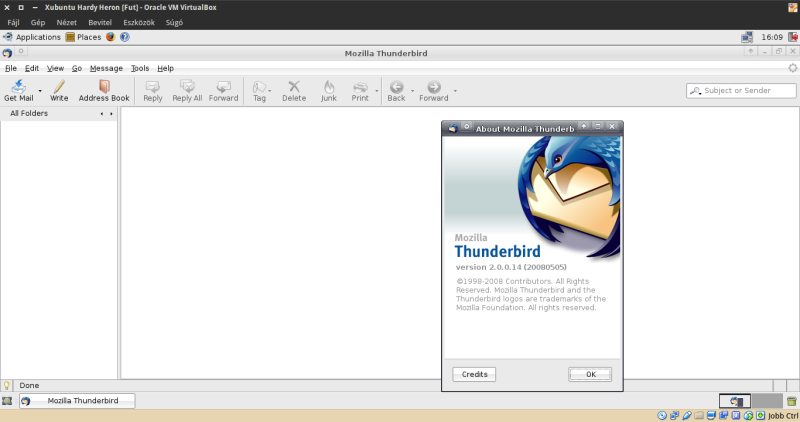Screen dimensions: 800x422
Task: Click the About dialog window menu icon
Action: 452,128
